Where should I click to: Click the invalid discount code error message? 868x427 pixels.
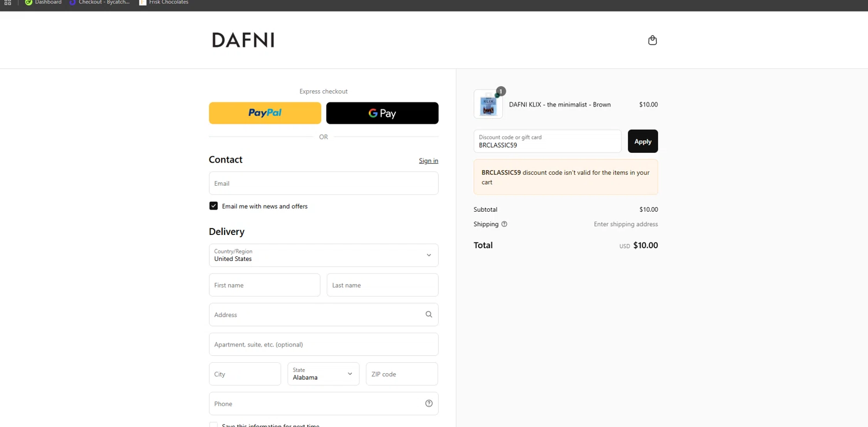click(566, 177)
